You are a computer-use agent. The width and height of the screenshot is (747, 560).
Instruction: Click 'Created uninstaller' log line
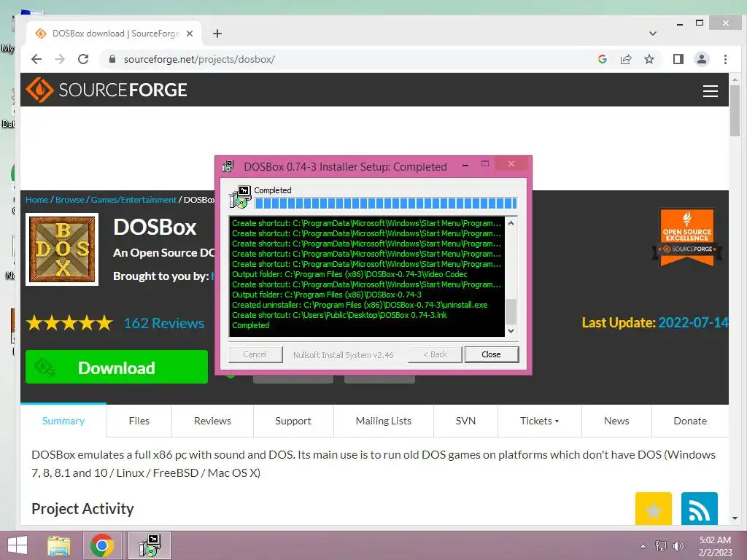pos(360,305)
